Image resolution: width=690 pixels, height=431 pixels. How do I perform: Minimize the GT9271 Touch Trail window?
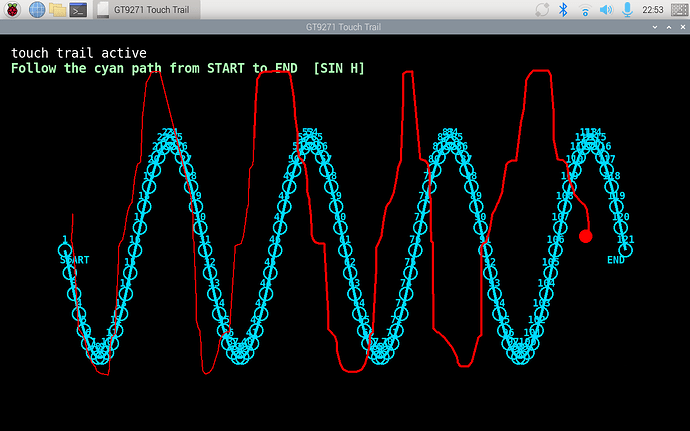coord(655,27)
